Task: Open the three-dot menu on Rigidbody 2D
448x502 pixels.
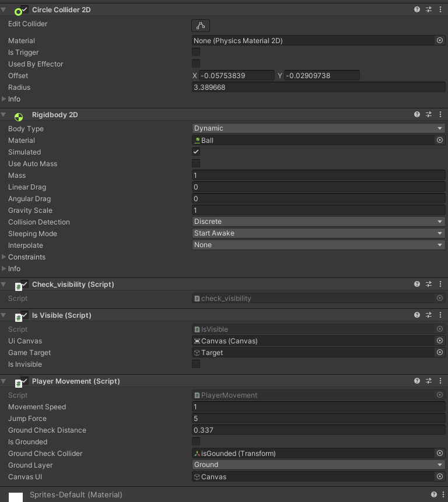Action: coord(440,114)
